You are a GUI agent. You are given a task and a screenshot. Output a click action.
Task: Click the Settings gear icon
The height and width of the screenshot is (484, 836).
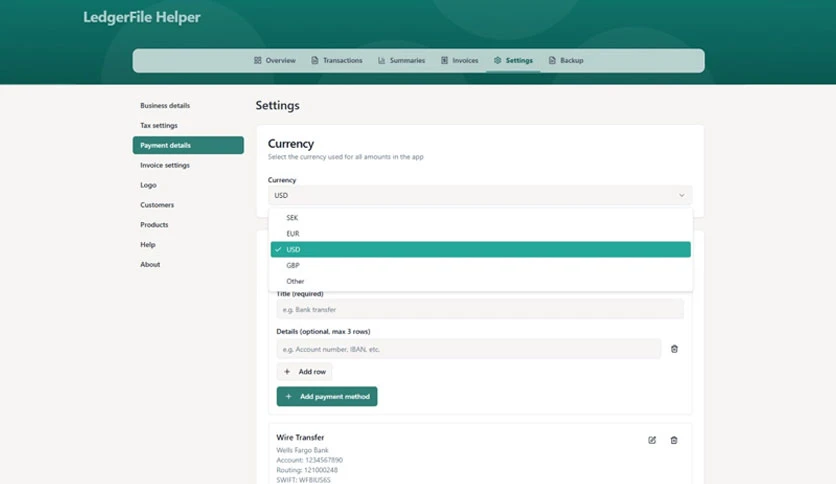pos(497,60)
